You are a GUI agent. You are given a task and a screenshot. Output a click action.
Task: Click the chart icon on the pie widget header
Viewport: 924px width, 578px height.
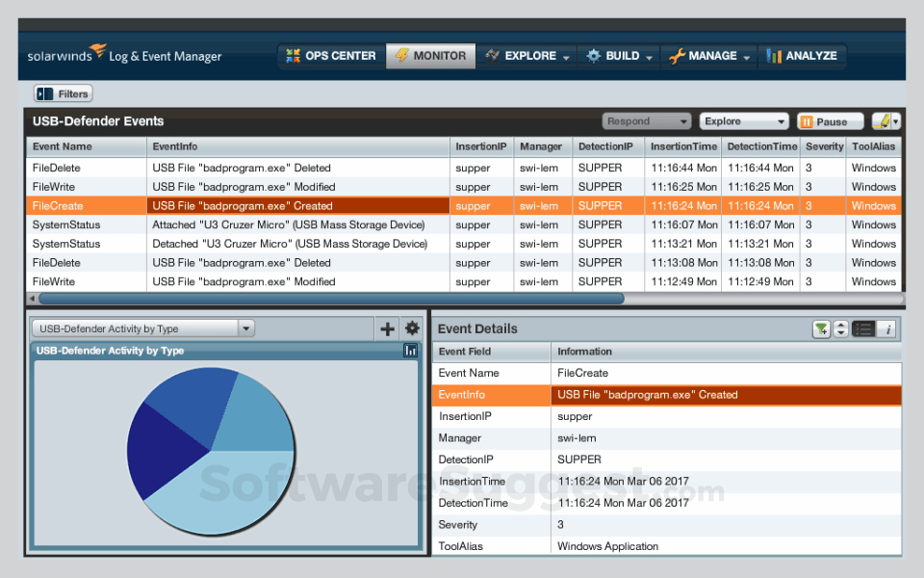[x=410, y=351]
